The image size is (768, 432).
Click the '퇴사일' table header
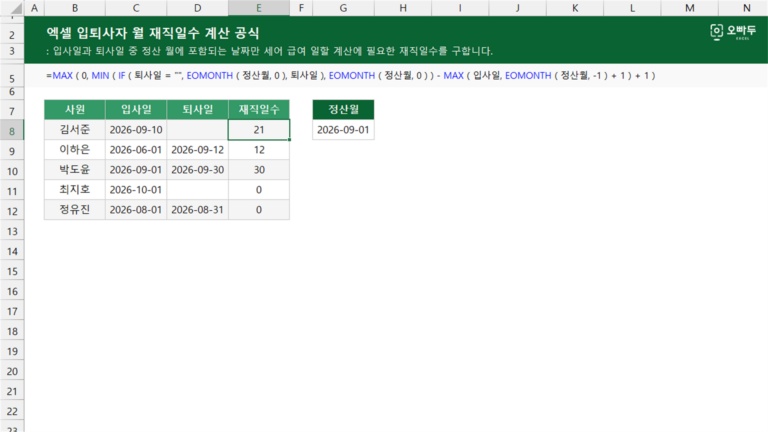tap(197, 109)
